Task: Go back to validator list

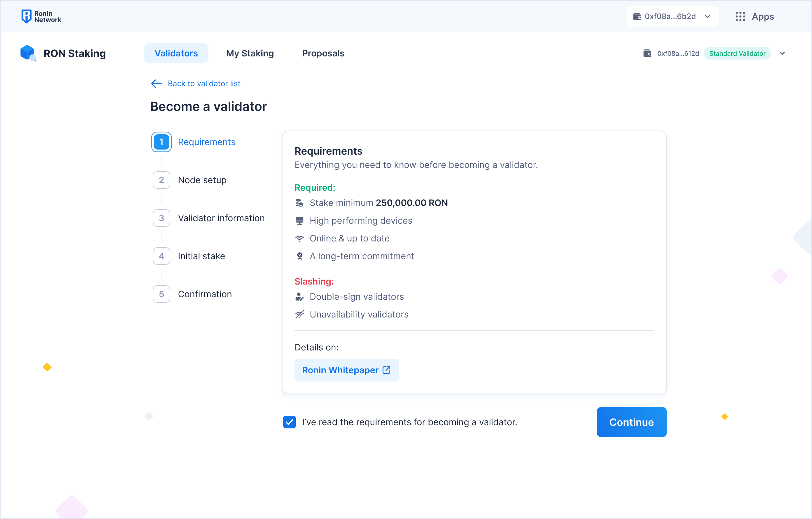Action: click(x=204, y=83)
